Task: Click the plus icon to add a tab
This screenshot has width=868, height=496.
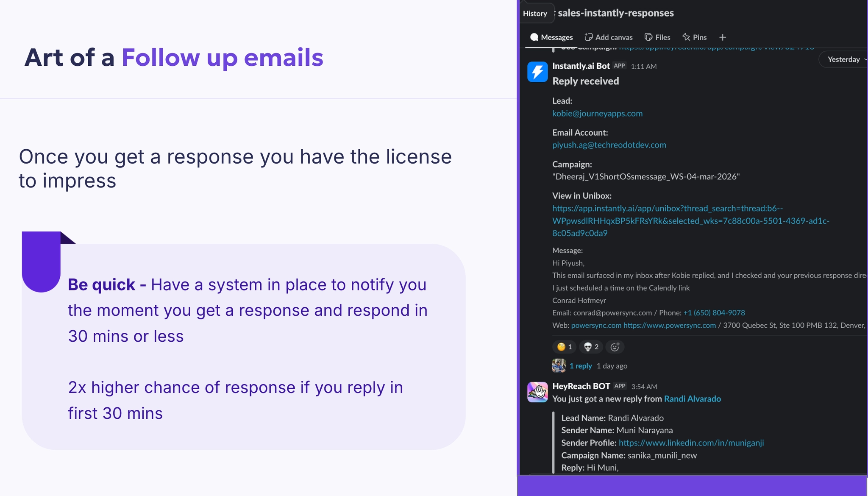Action: [x=723, y=37]
